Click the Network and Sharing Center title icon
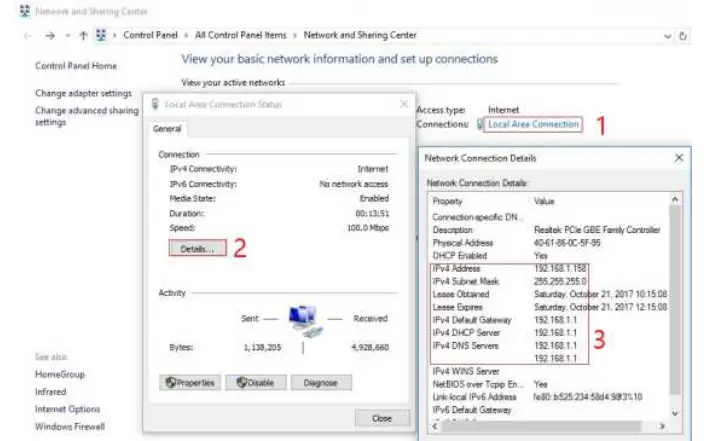Image resolution: width=721 pixels, height=441 pixels. 25,11
